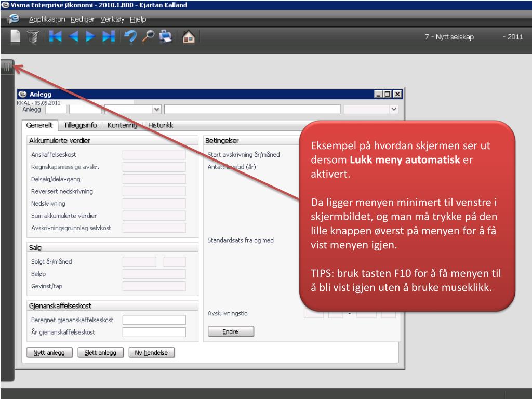Switch to the Kontering tab

[x=122, y=125]
